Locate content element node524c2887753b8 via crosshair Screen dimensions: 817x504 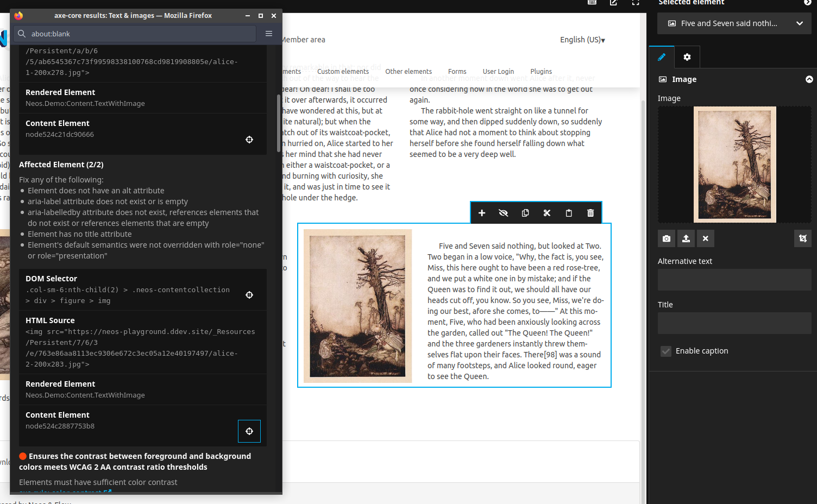pos(249,431)
